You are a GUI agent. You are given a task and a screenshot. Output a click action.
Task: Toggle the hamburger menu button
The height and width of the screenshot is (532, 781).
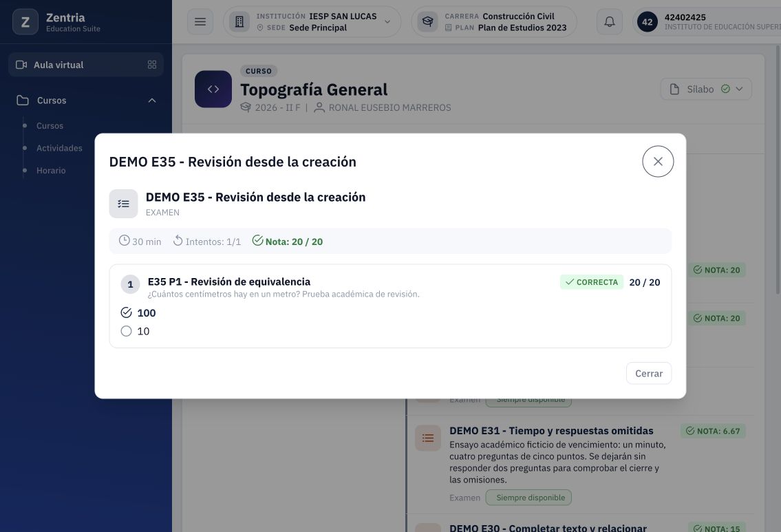coord(200,21)
